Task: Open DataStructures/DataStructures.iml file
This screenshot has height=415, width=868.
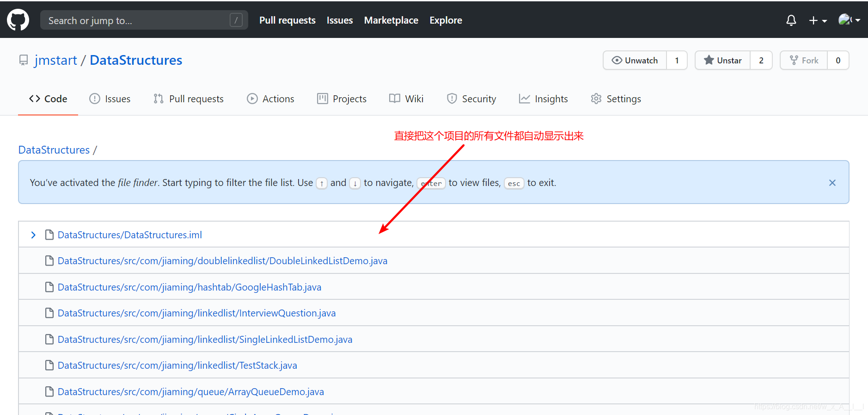Action: pyautogui.click(x=130, y=235)
